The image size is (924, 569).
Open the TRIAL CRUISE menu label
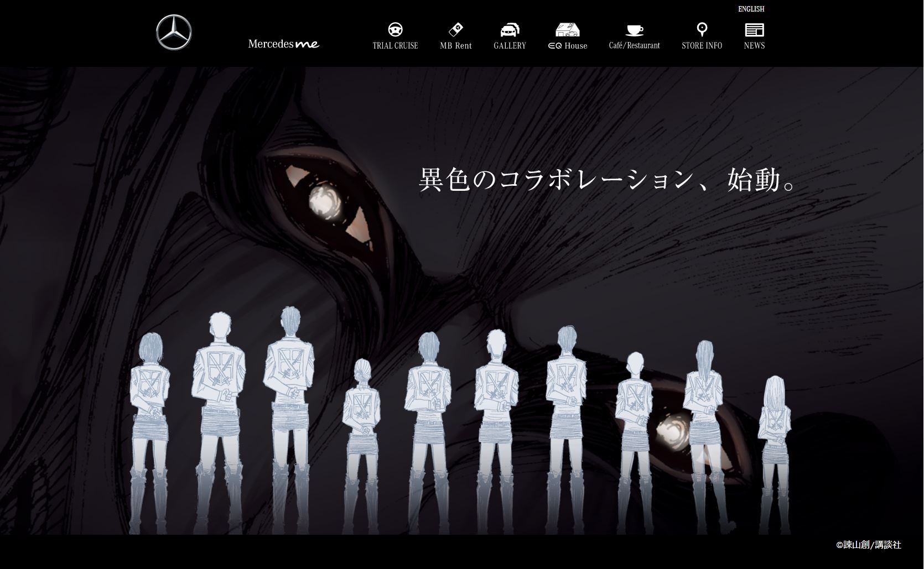click(395, 46)
